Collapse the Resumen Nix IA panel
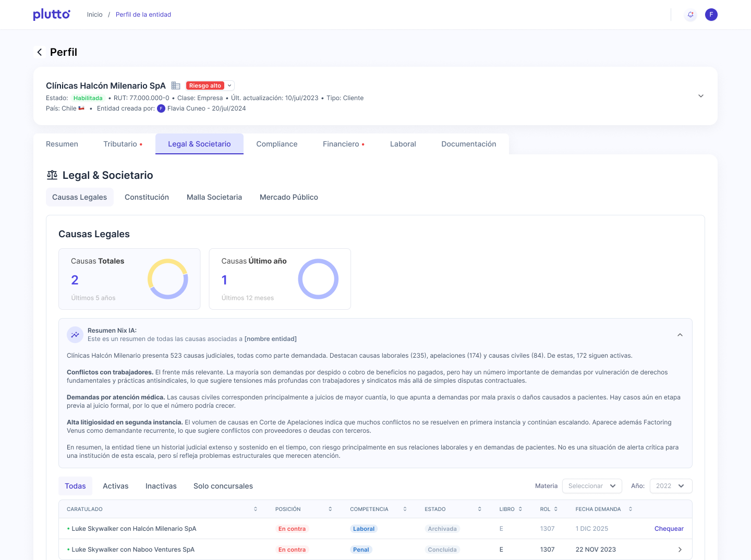 680,335
